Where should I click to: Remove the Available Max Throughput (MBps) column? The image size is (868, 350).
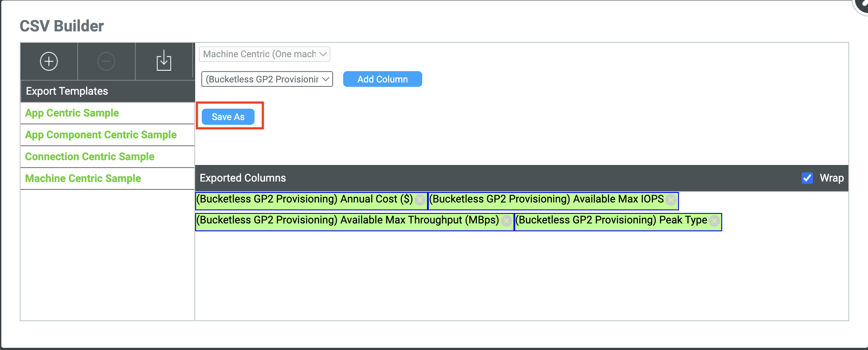point(506,221)
